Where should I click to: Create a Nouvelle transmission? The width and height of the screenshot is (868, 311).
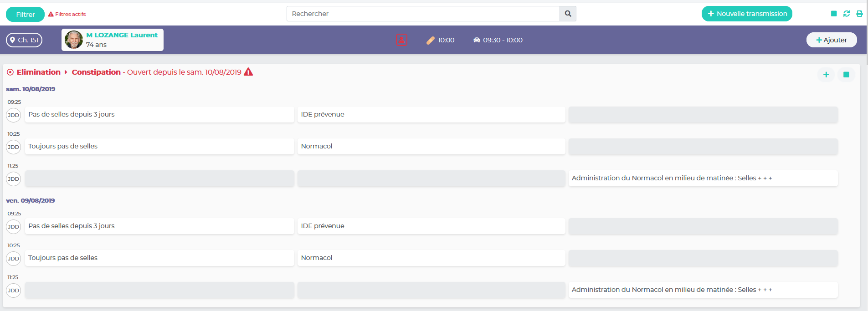click(x=747, y=14)
